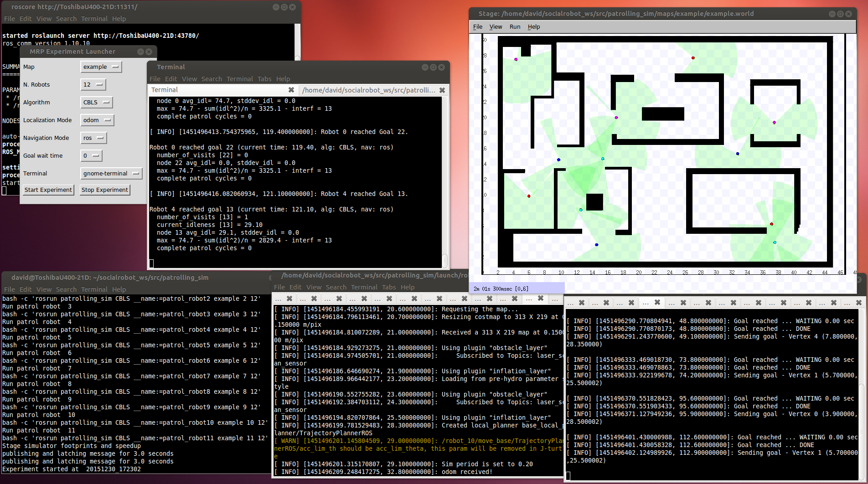Screen dimensions: 868x484
Task: Open the gnome-terminal selection dropdown
Action: pyautogui.click(x=111, y=174)
